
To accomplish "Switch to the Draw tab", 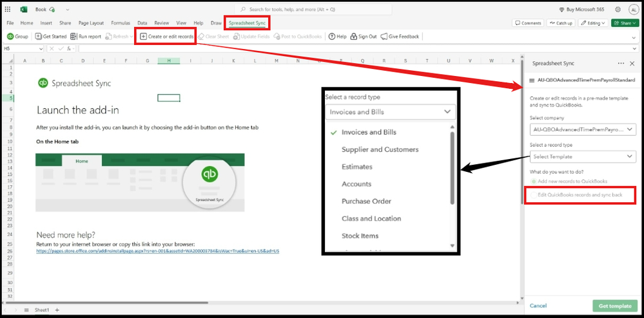I will pos(216,23).
